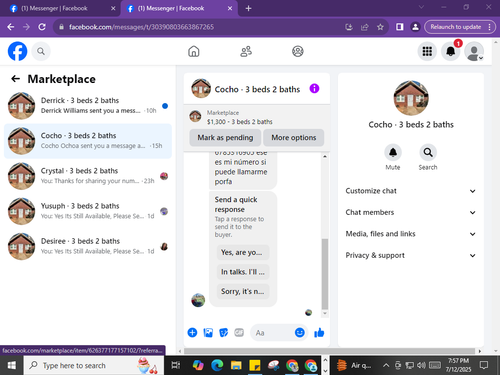
Task: Show hidden system tray icons chevron
Action: pyautogui.click(x=386, y=365)
